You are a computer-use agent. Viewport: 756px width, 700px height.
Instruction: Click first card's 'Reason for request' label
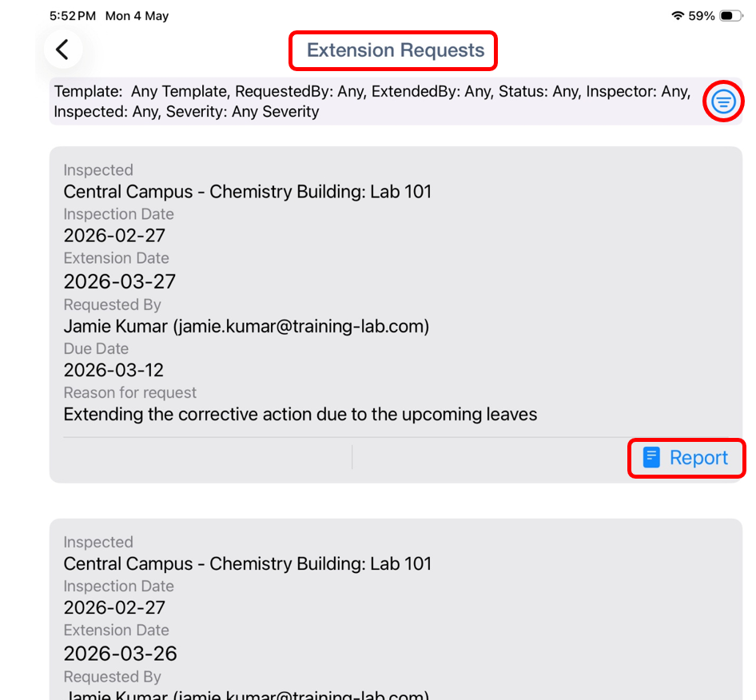(x=130, y=393)
